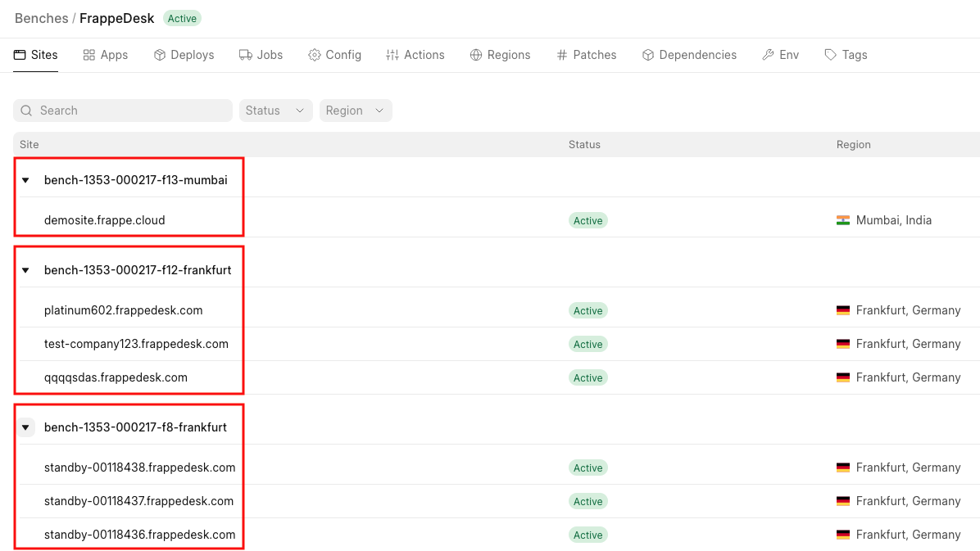This screenshot has height=551, width=980.
Task: Click the Germany flag in the platinum602 row
Action: (843, 309)
